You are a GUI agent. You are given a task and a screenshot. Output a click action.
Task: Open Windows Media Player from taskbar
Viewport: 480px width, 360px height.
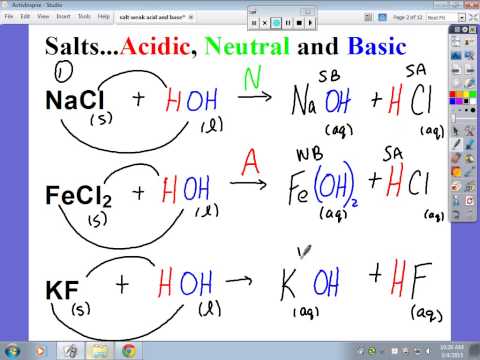point(40,351)
